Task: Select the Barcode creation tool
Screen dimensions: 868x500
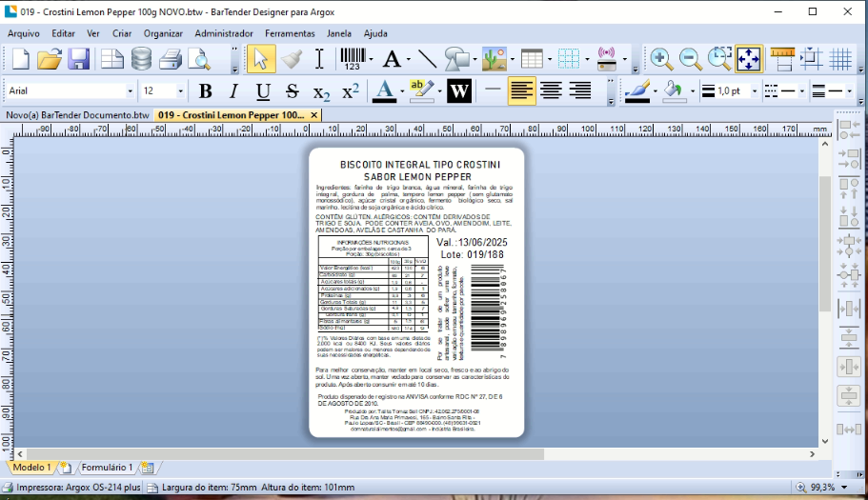Action: pos(353,59)
